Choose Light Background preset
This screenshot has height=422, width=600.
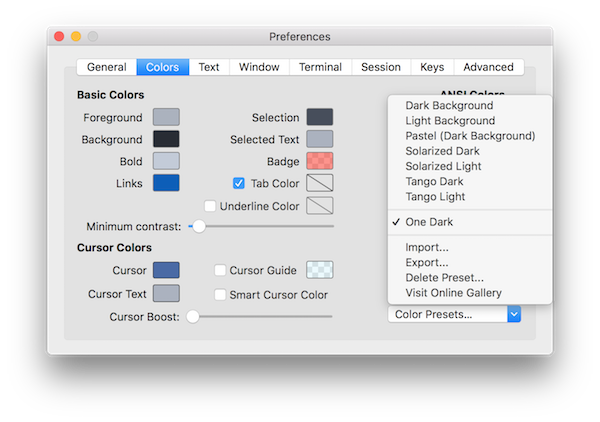click(x=470, y=121)
